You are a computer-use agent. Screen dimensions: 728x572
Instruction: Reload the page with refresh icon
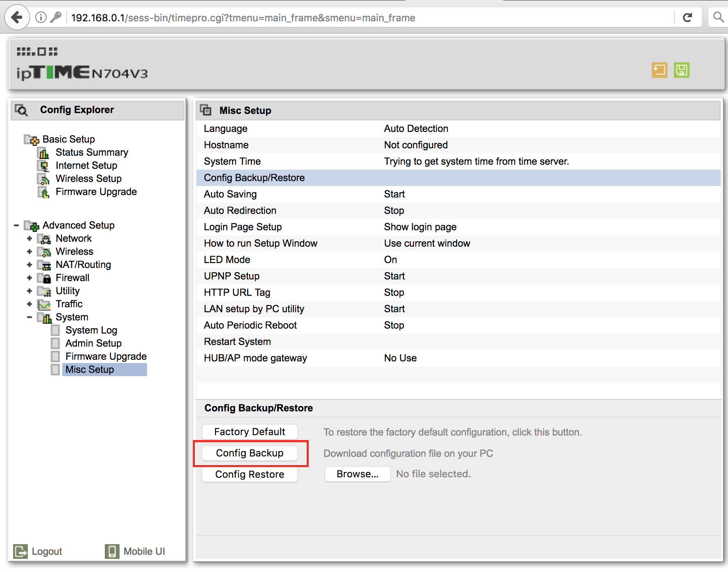coord(687,17)
